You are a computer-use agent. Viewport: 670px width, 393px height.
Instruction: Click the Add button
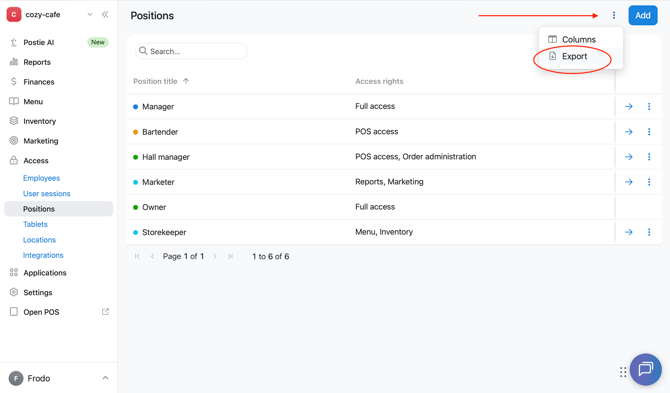click(643, 15)
